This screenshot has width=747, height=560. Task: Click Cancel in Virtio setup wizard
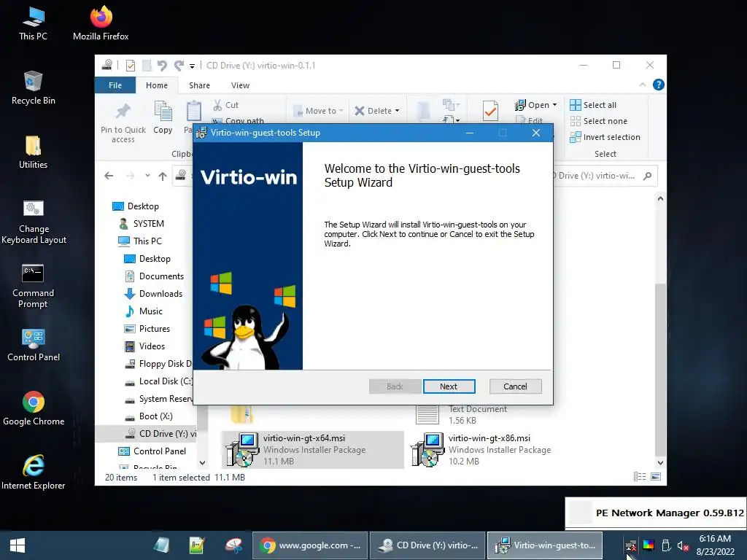tap(516, 386)
